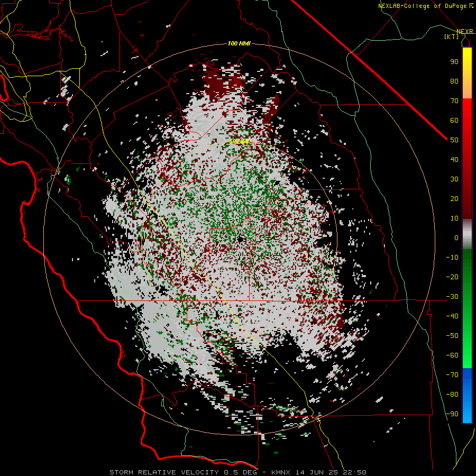This screenshot has width=476, height=476.
Task: Click the -80 value on velocity scale
Action: point(452,395)
